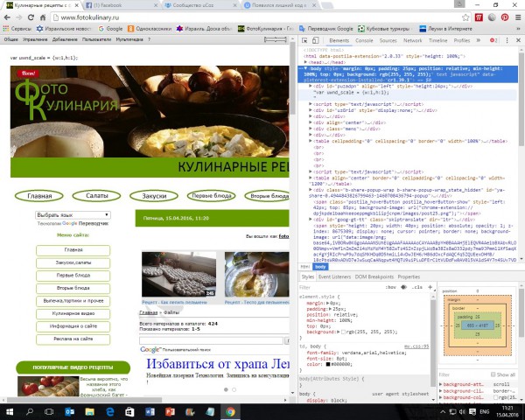The image size is (525, 420).
Task: Click the Главная oval nav button
Action: tap(39, 196)
